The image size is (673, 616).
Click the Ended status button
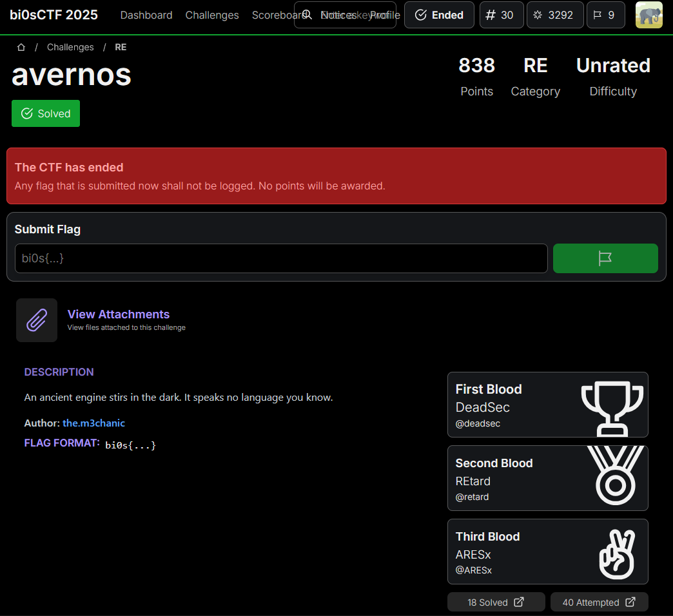pos(439,15)
